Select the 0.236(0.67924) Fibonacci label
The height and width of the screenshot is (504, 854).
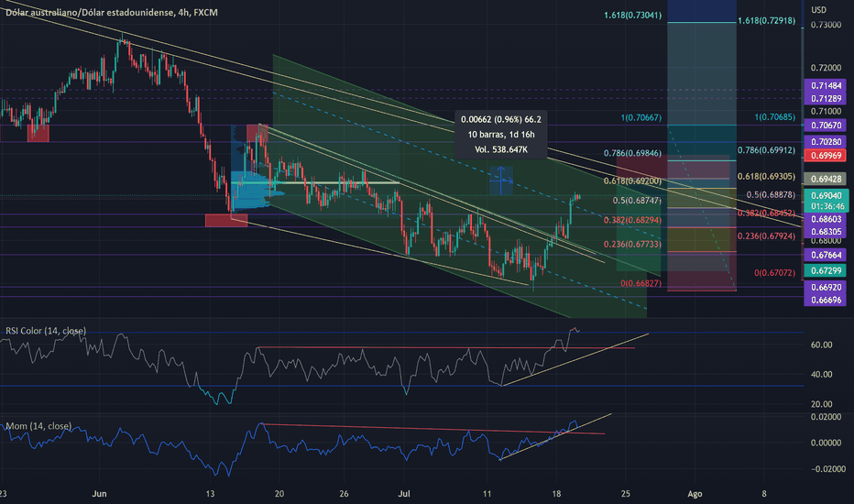tap(766, 236)
